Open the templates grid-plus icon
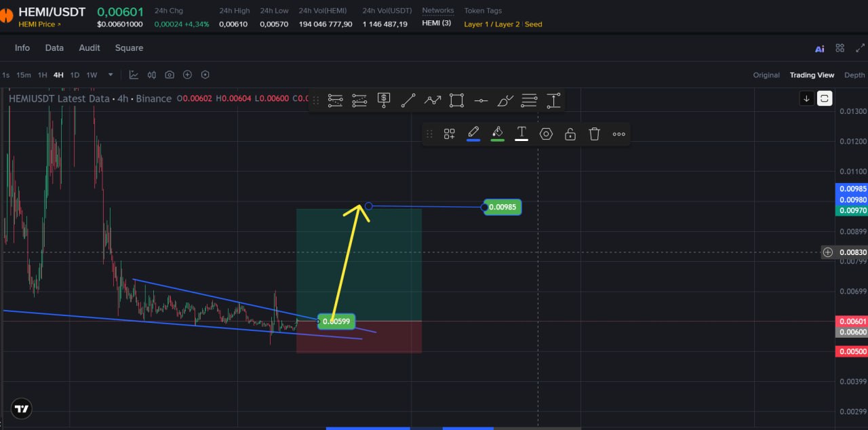 [x=449, y=134]
